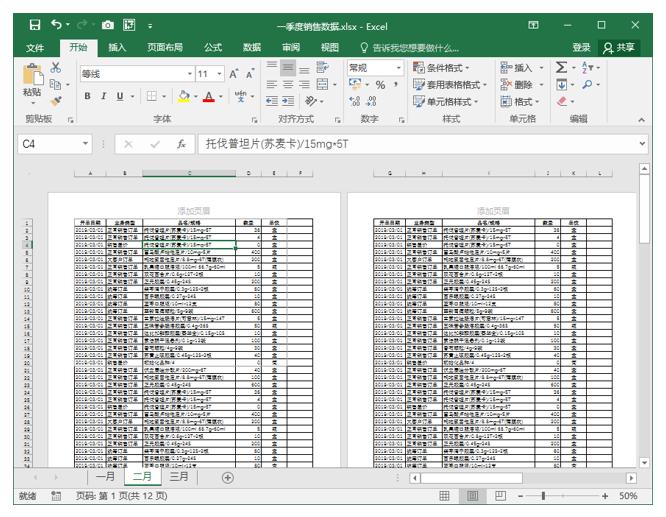Image resolution: width=666 pixels, height=517 pixels.
Task: Switch to the 页面布局 Page Layout tab
Action: click(165, 48)
